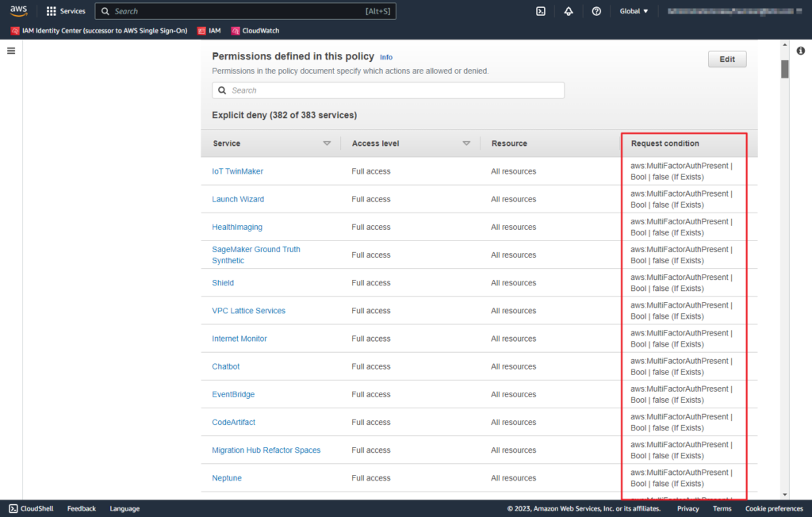
Task: View notifications bell icon
Action: (569, 11)
